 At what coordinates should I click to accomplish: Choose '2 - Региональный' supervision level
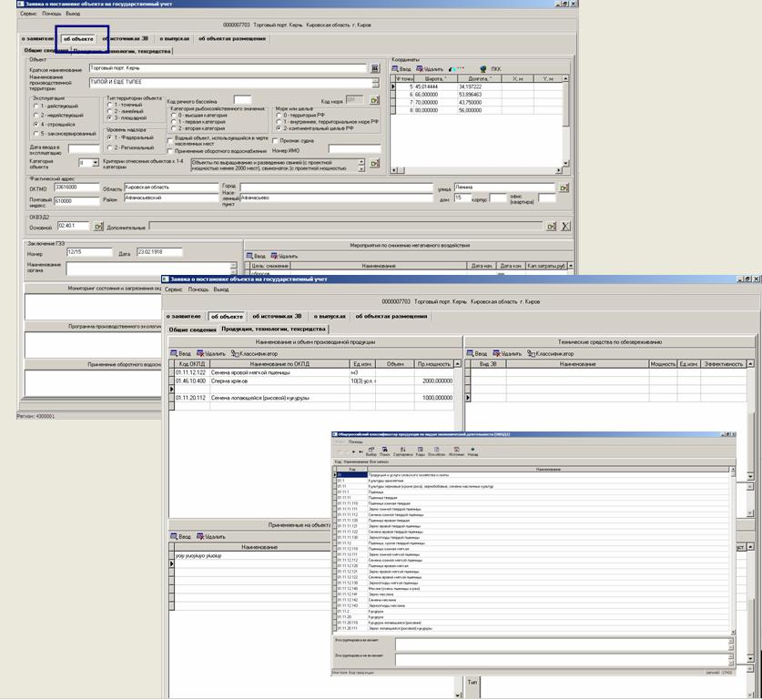[109, 147]
